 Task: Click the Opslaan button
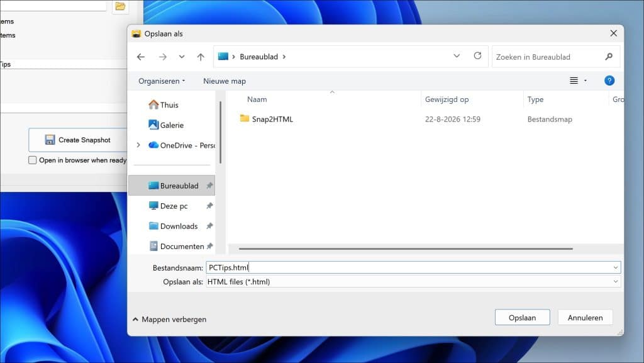522,318
